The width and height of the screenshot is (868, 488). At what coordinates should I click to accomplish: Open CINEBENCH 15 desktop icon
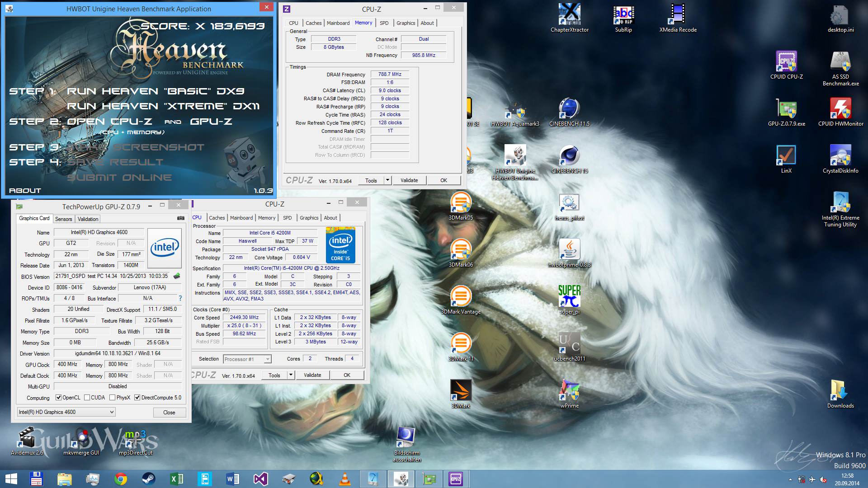pyautogui.click(x=569, y=159)
